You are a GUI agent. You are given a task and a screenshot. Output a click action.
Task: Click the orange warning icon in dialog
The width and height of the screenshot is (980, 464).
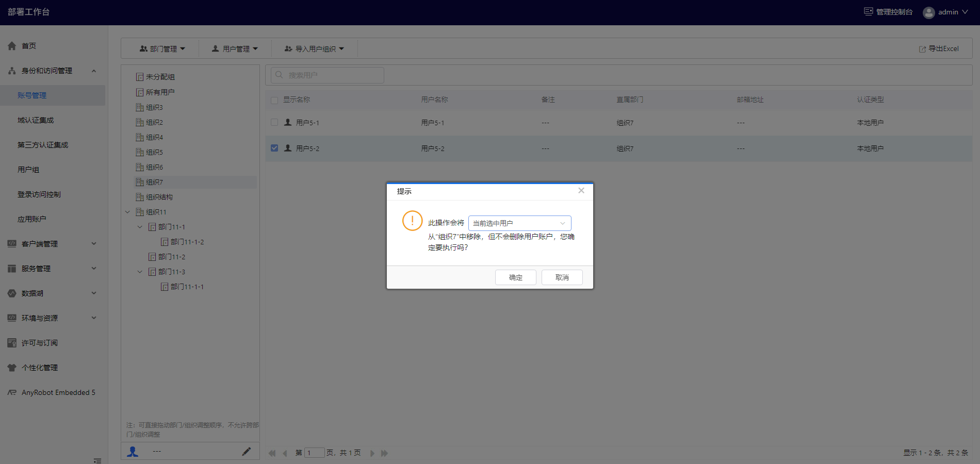412,221
